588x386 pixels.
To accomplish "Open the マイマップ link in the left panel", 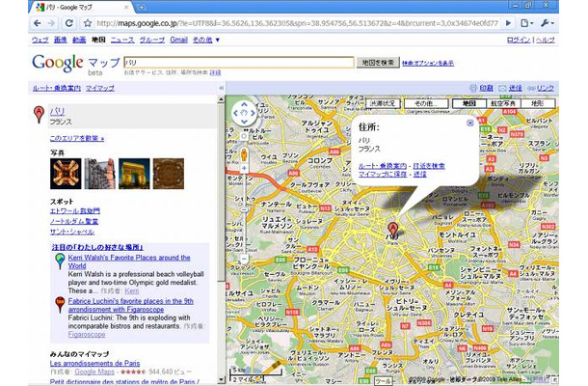I will pos(99,88).
